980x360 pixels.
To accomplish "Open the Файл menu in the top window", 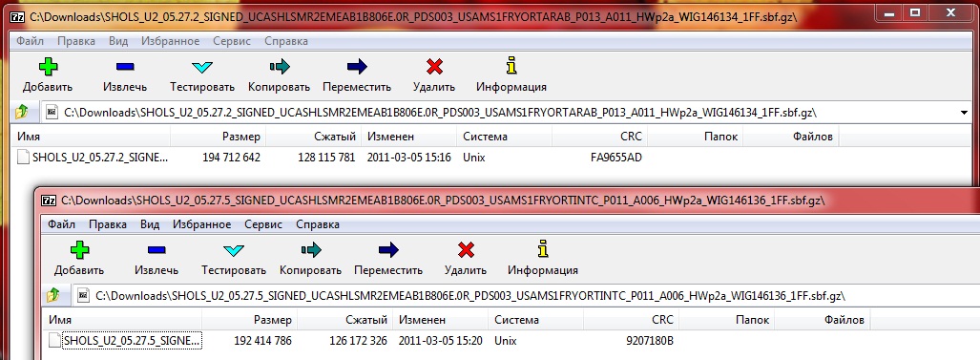I will [x=30, y=41].
